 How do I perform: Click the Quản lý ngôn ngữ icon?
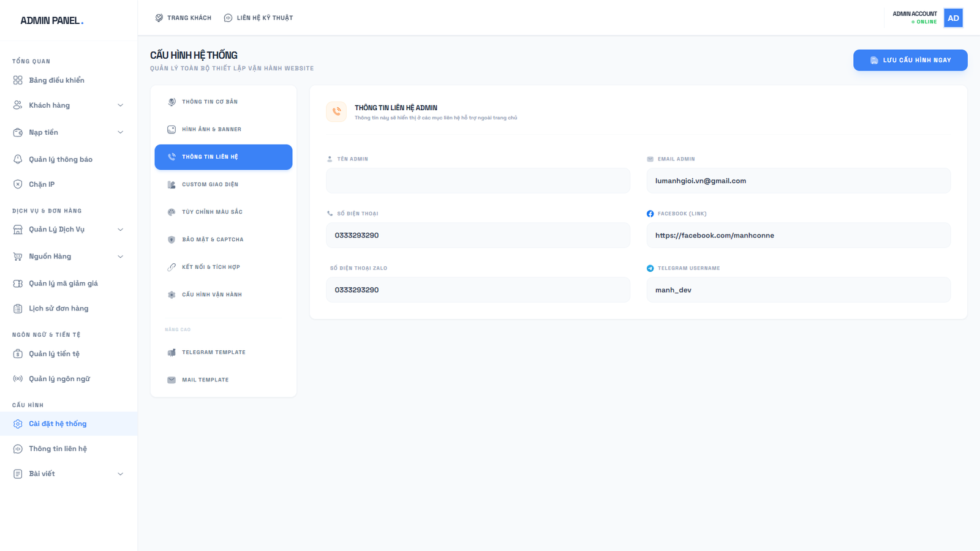[x=18, y=379]
